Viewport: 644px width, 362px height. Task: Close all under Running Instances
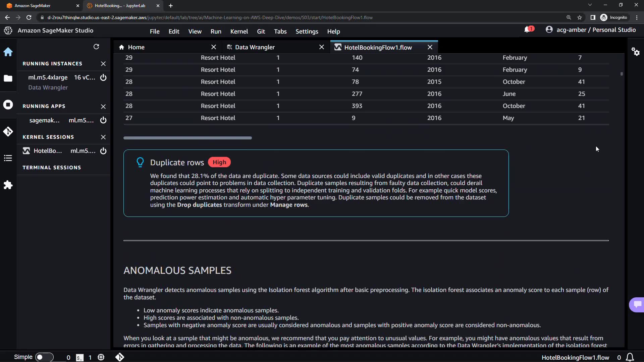pyautogui.click(x=103, y=64)
